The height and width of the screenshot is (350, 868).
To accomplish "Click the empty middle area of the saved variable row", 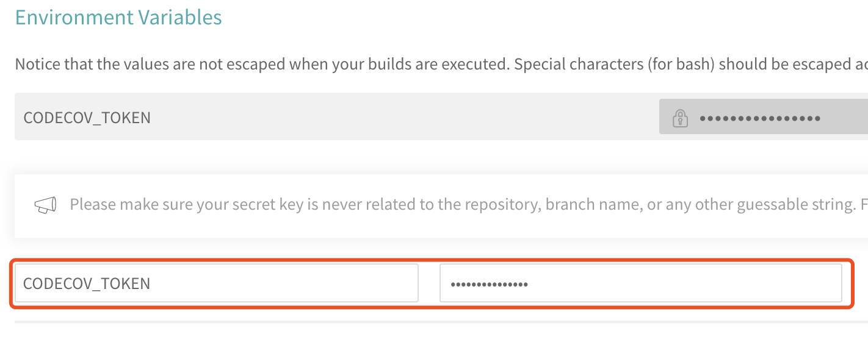I will [403, 116].
